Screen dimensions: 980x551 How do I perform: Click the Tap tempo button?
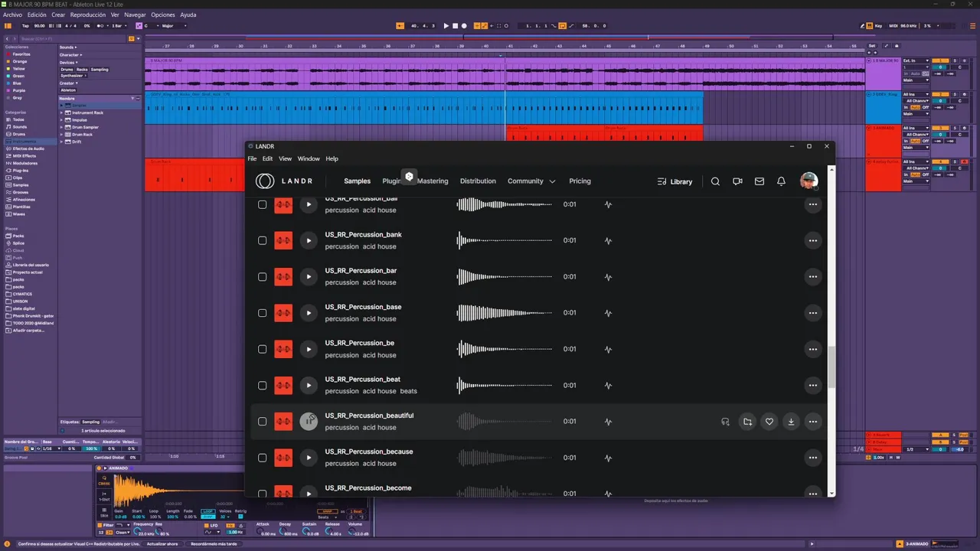point(26,26)
